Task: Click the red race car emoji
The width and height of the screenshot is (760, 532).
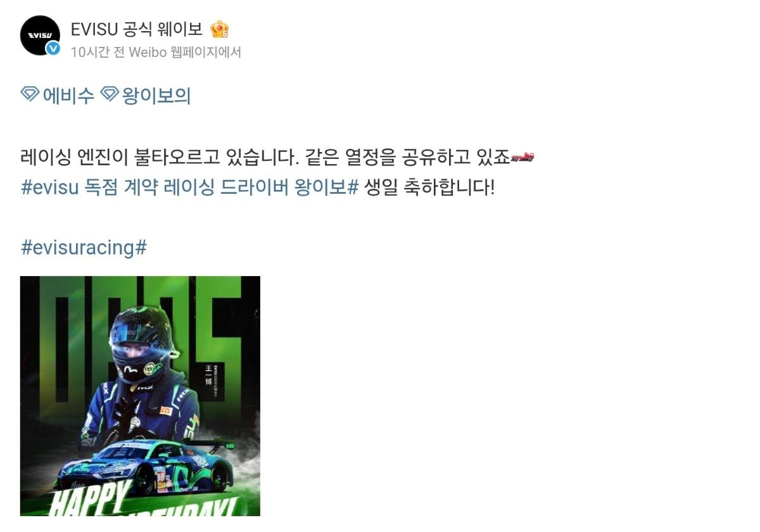Action: point(522,157)
